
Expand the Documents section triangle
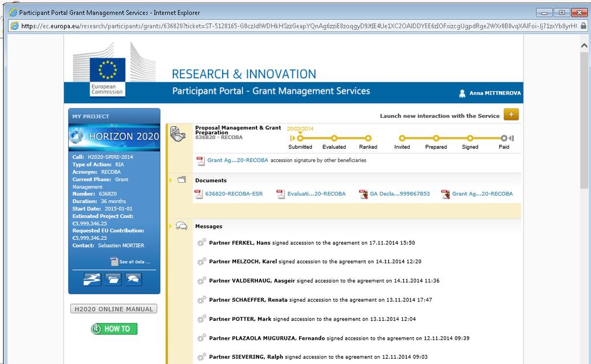[x=170, y=180]
